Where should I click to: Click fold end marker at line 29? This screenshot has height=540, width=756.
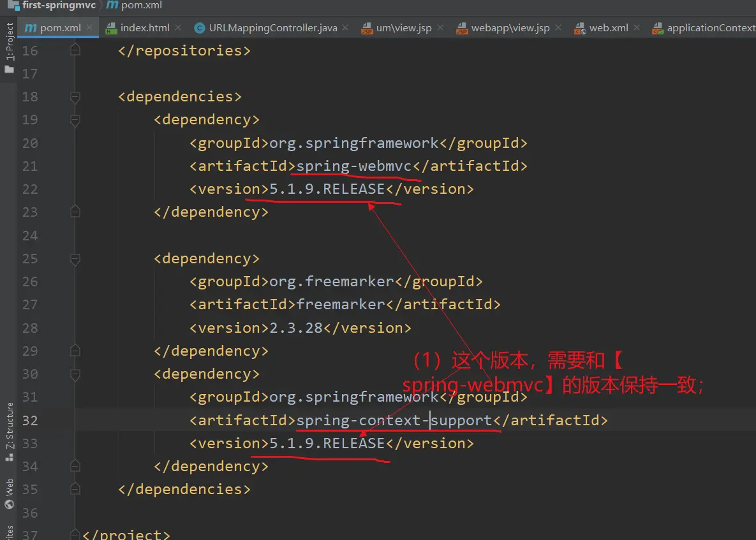pyautogui.click(x=75, y=350)
